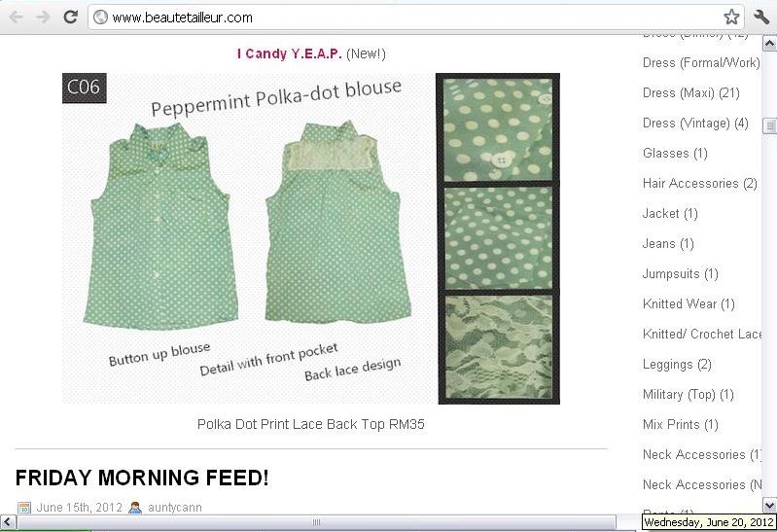Viewport: 777px width, 532px height.
Task: Open the Jumpsuits (1) category
Action: point(681,274)
